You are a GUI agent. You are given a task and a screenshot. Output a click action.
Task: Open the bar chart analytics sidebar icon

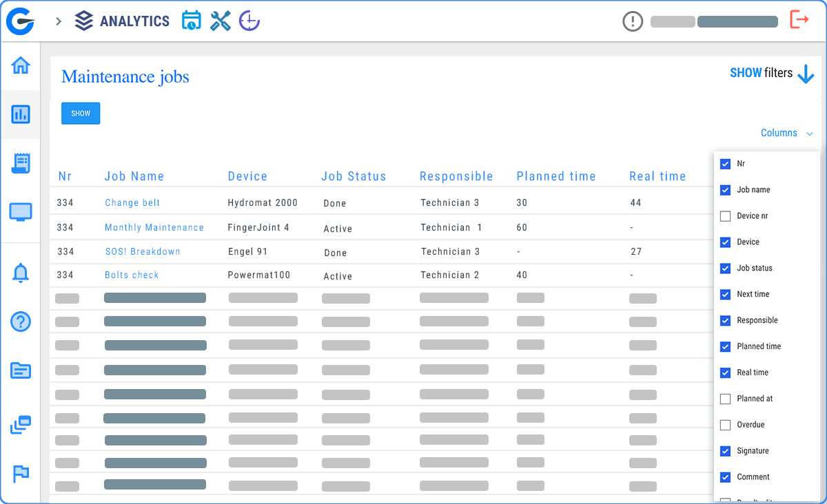[21, 114]
